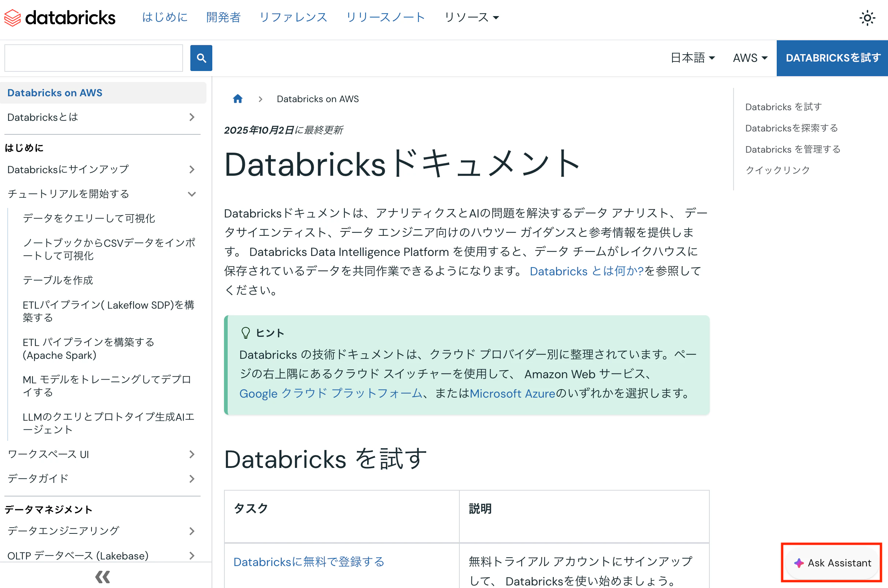The width and height of the screenshot is (888, 588).
Task: Expand the データガイド sidebar chevron
Action: 192,479
